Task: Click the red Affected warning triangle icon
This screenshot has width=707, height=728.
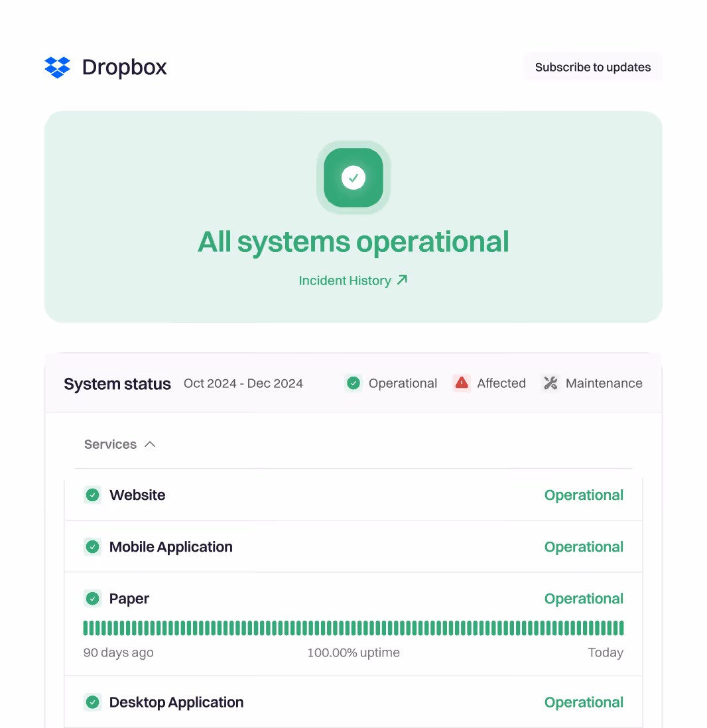Action: point(461,383)
